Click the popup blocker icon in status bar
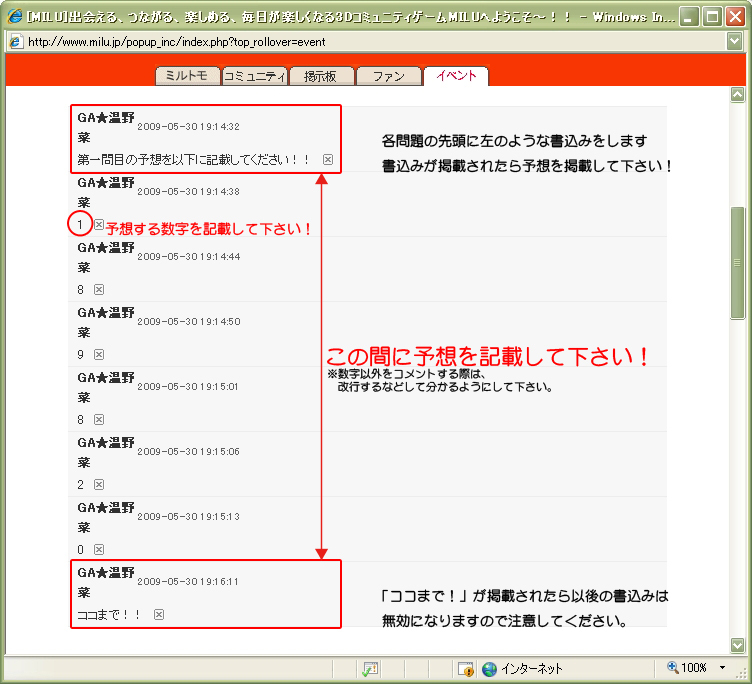752x684 pixels. [x=370, y=668]
